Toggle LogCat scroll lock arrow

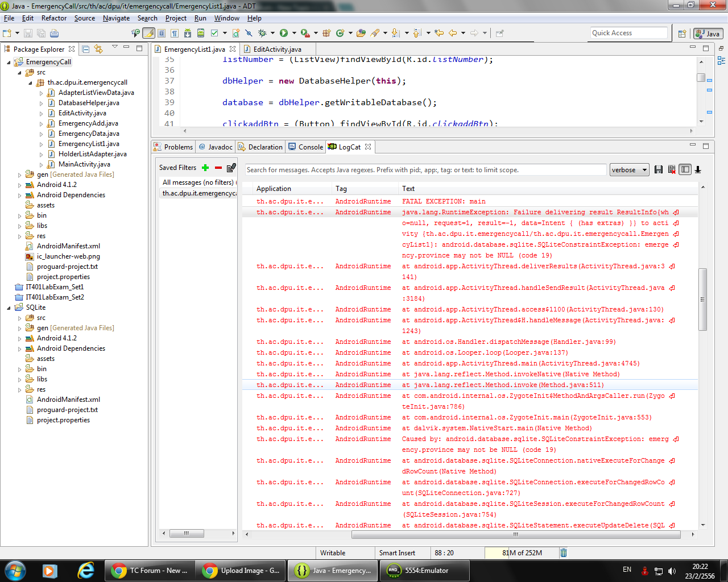[x=698, y=169]
